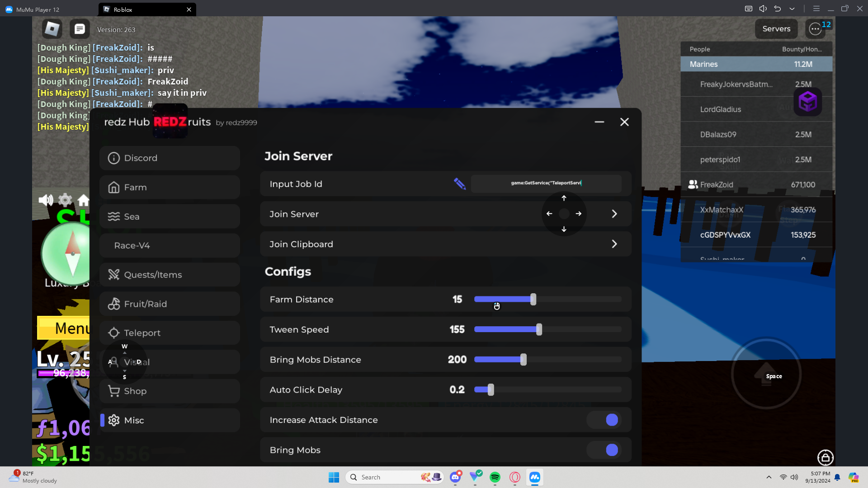Click the Join Clipboard chevron arrow
The image size is (868, 488).
(614, 244)
